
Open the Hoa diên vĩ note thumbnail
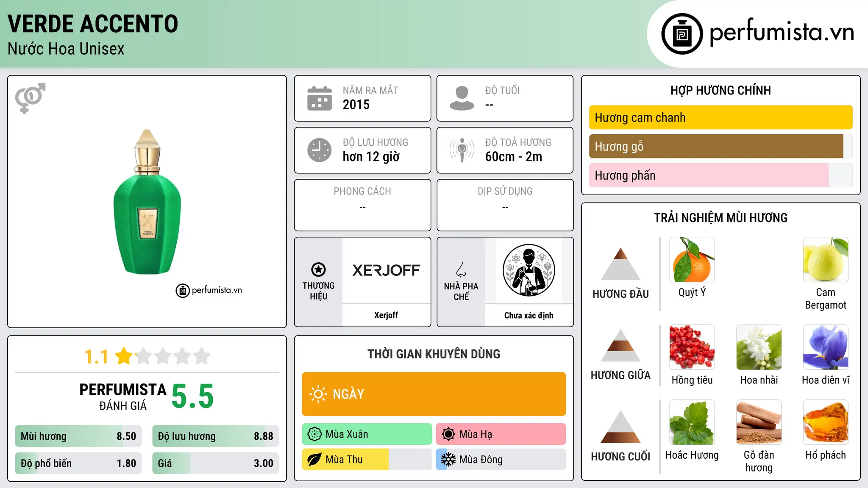tap(826, 347)
